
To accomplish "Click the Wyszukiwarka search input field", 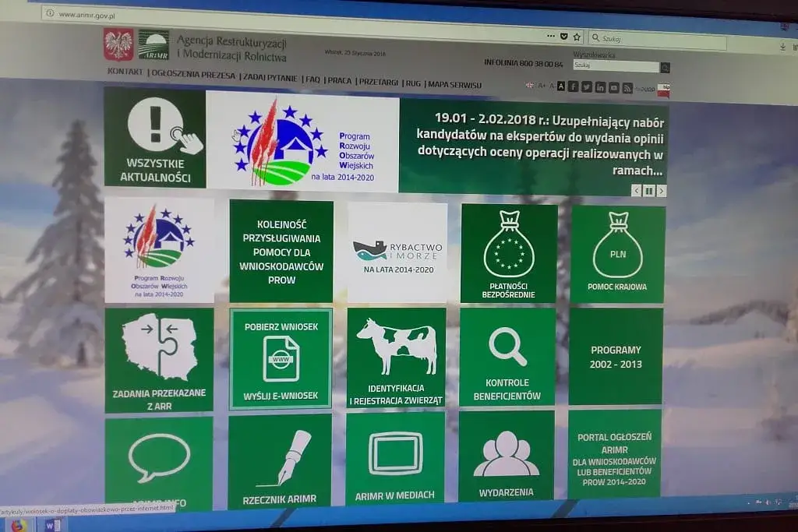I will coord(616,66).
